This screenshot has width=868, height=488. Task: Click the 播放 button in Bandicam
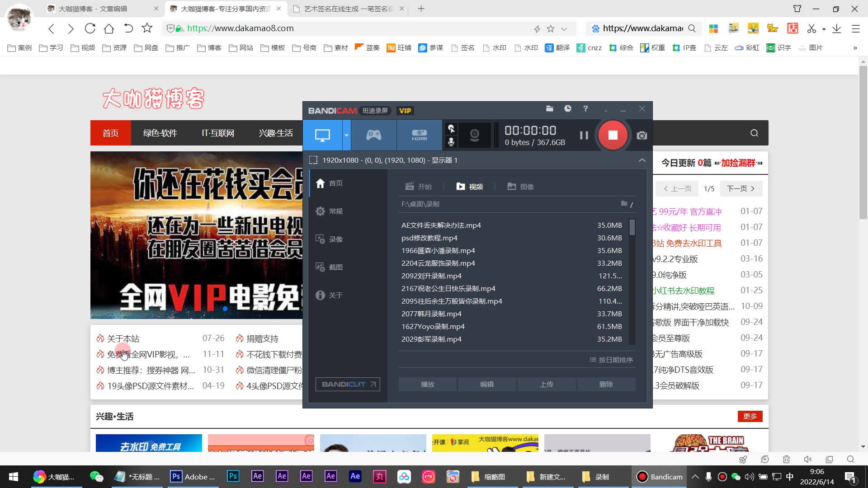[428, 384]
